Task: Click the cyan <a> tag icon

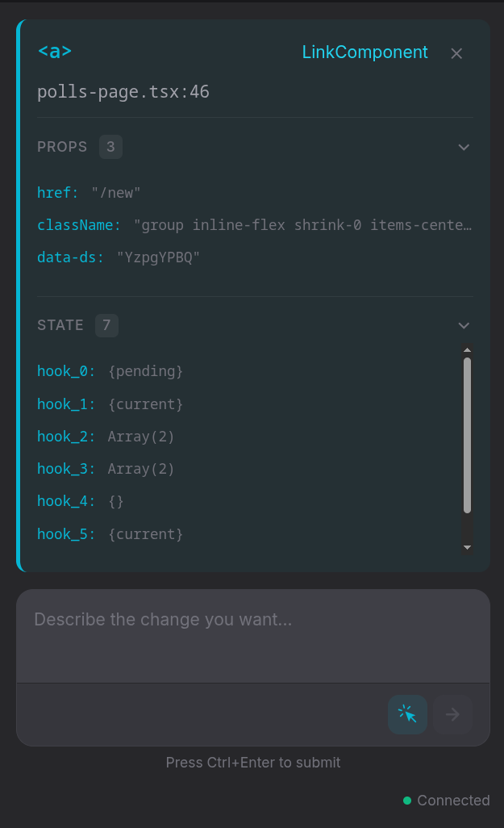Action: coord(54,51)
